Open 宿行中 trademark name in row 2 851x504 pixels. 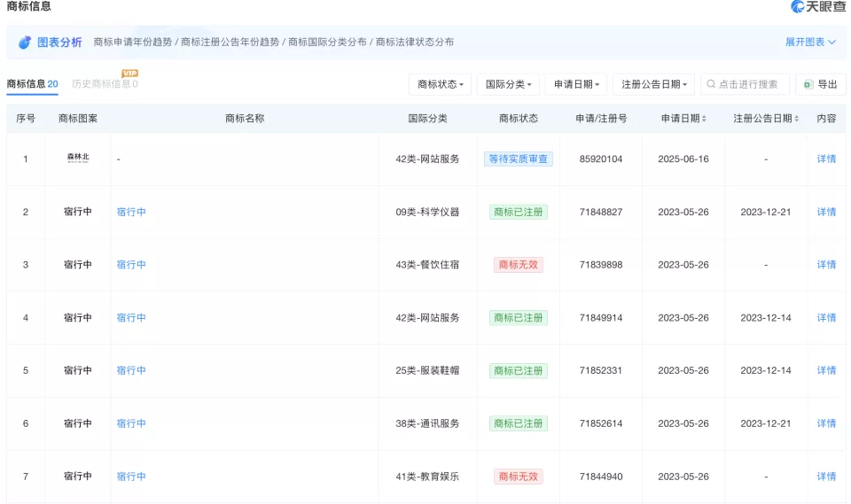tap(131, 213)
